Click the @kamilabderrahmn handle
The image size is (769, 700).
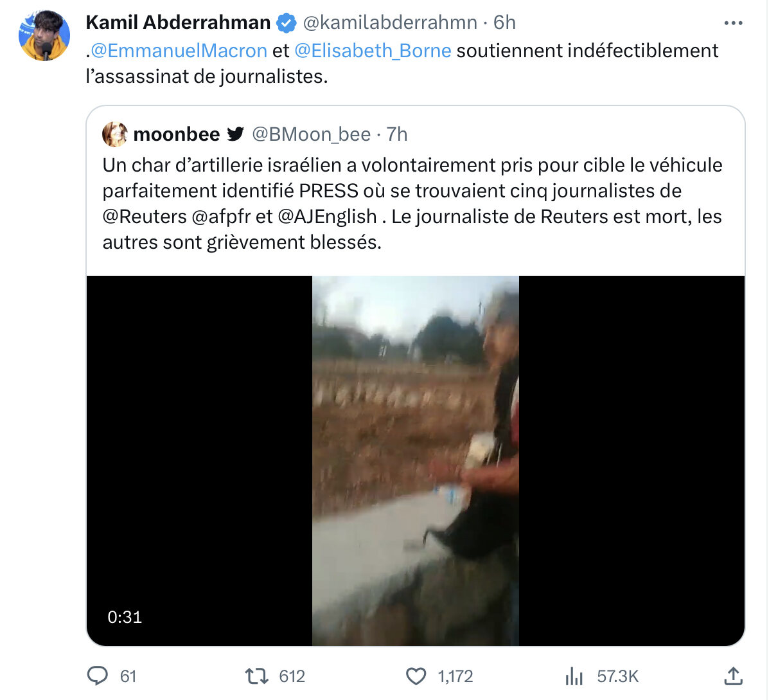(390, 22)
